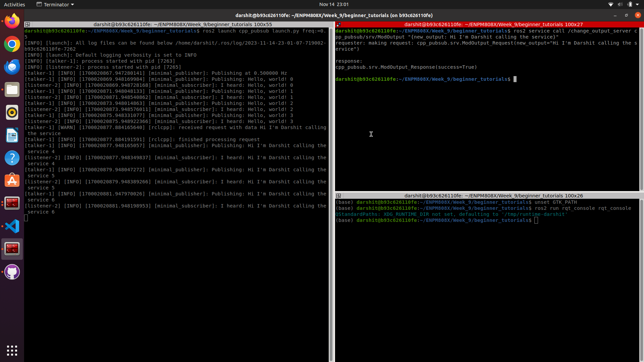Open clock and calendar panel
644x362 pixels.
tap(334, 4)
